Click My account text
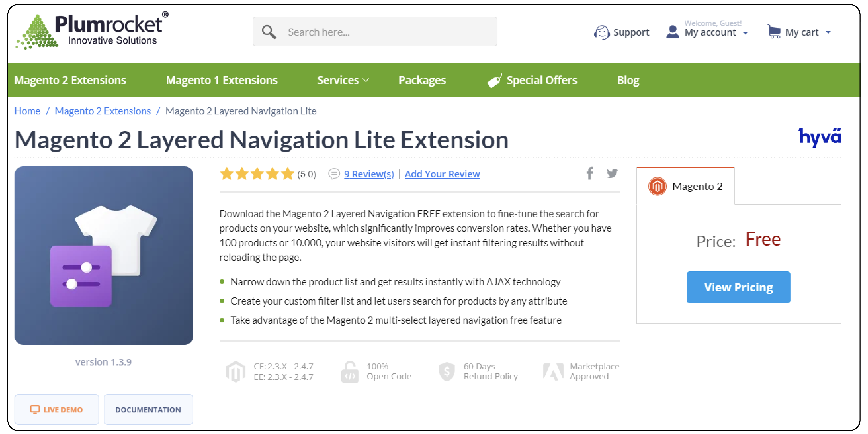 pos(710,33)
